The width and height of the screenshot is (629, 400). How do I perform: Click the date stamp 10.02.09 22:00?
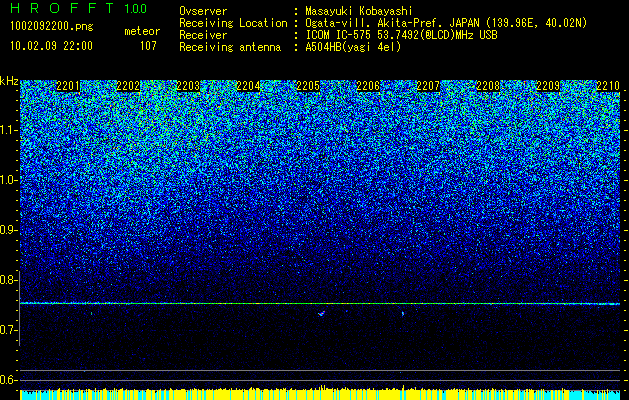tap(51, 46)
